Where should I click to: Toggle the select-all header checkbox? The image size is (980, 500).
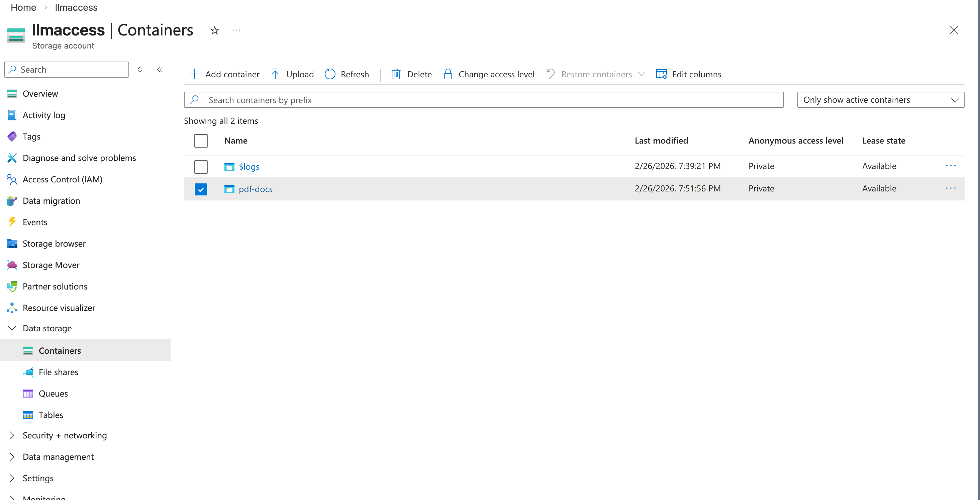pos(201,141)
